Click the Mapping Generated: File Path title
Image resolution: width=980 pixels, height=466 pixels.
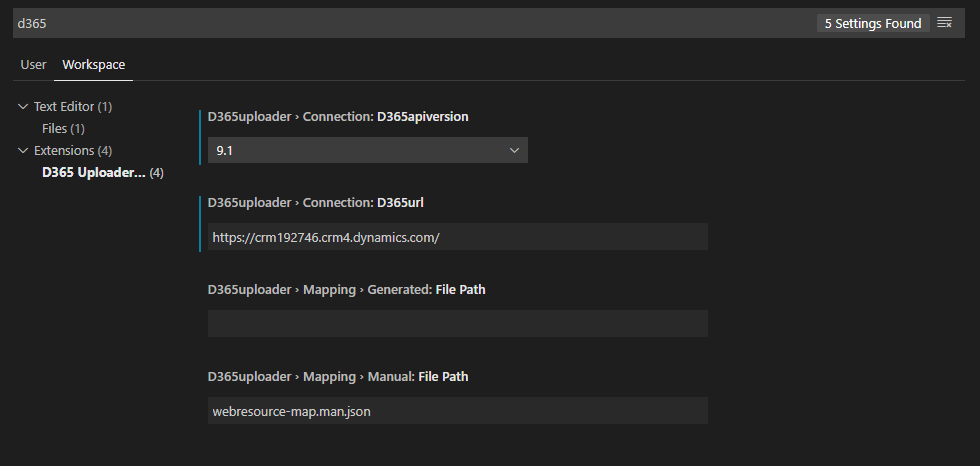pos(346,289)
